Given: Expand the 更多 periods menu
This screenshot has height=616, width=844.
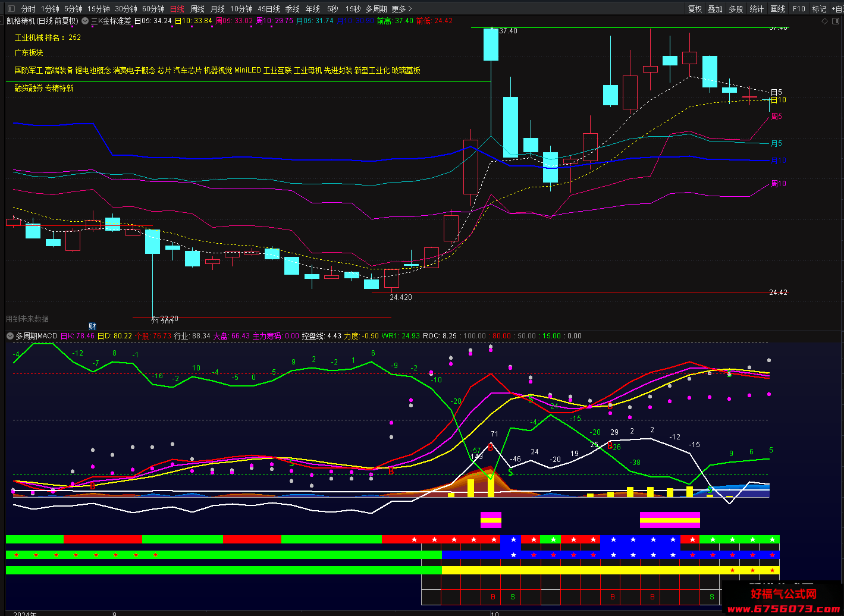Looking at the screenshot, I should tap(401, 9).
